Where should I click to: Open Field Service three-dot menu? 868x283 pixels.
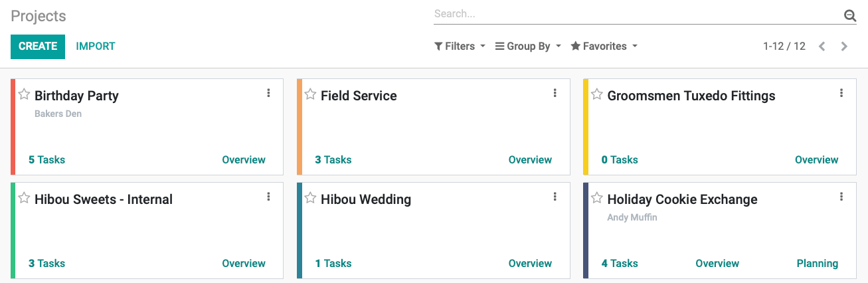coord(555,93)
